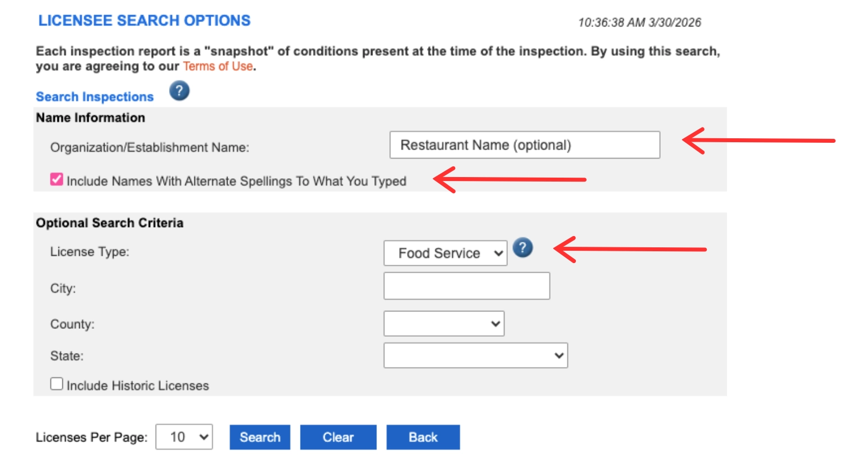Click the Search button
The width and height of the screenshot is (868, 466).
pos(260,437)
